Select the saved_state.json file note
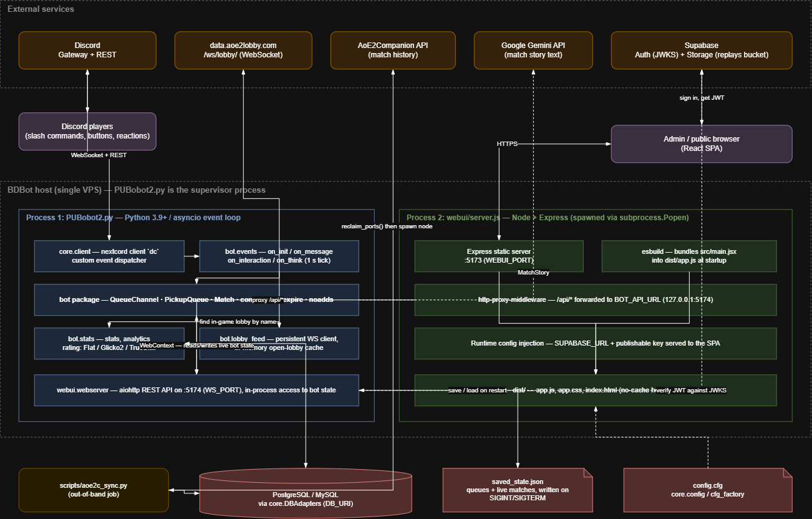 click(518, 490)
